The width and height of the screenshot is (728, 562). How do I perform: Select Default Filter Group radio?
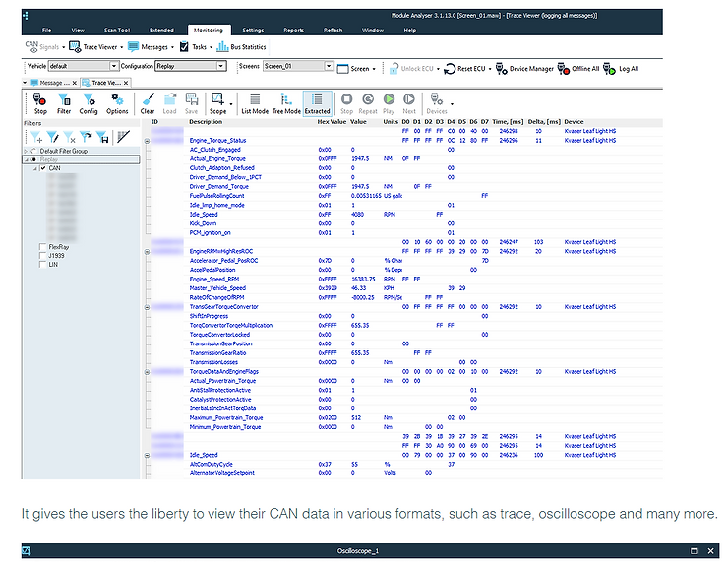tap(33, 151)
